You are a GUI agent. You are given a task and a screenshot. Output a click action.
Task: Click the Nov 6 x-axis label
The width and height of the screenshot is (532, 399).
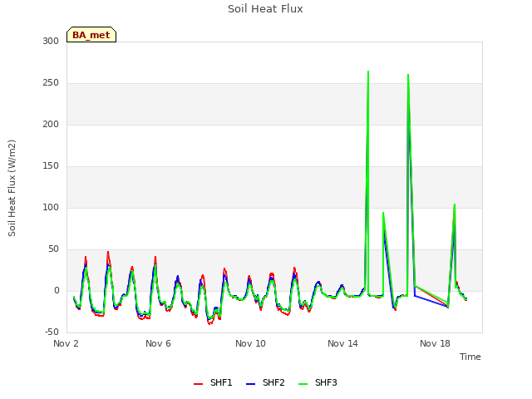[158, 343]
